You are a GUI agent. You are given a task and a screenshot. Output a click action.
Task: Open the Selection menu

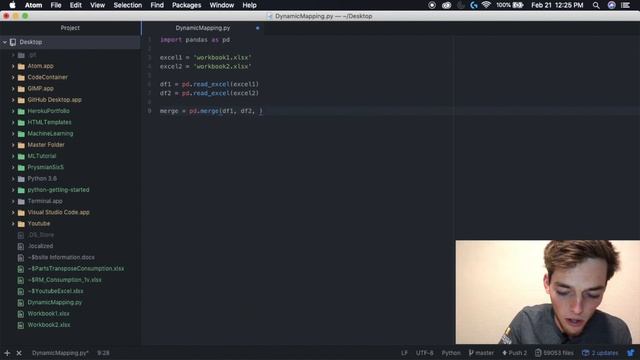click(x=128, y=5)
